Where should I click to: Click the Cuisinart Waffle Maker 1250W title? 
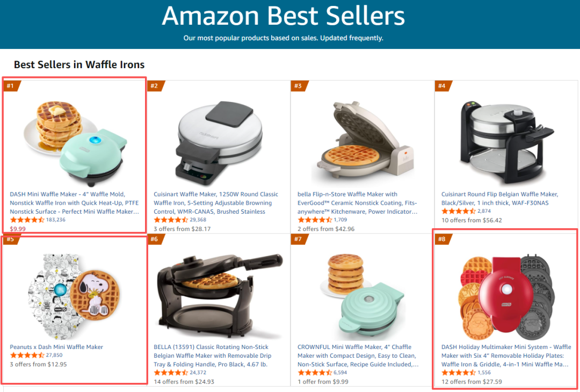(216, 203)
